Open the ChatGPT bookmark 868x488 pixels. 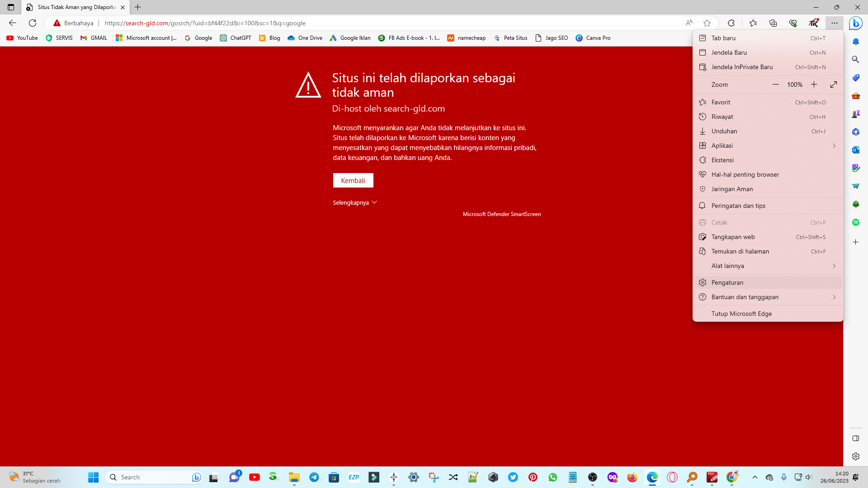pyautogui.click(x=236, y=38)
